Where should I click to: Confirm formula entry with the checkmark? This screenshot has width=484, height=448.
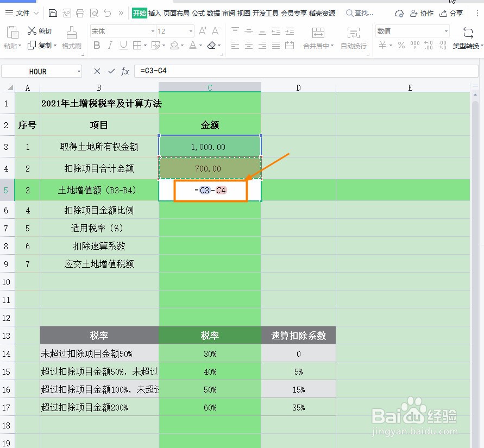coord(111,71)
